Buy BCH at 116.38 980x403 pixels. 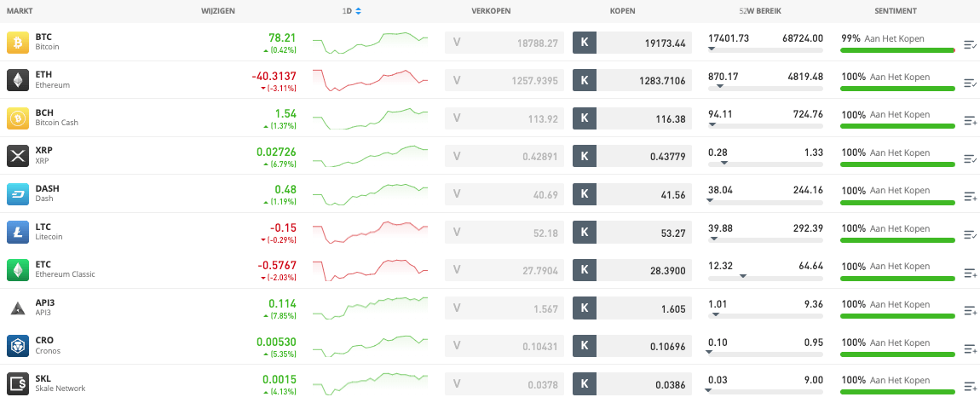tap(631, 118)
